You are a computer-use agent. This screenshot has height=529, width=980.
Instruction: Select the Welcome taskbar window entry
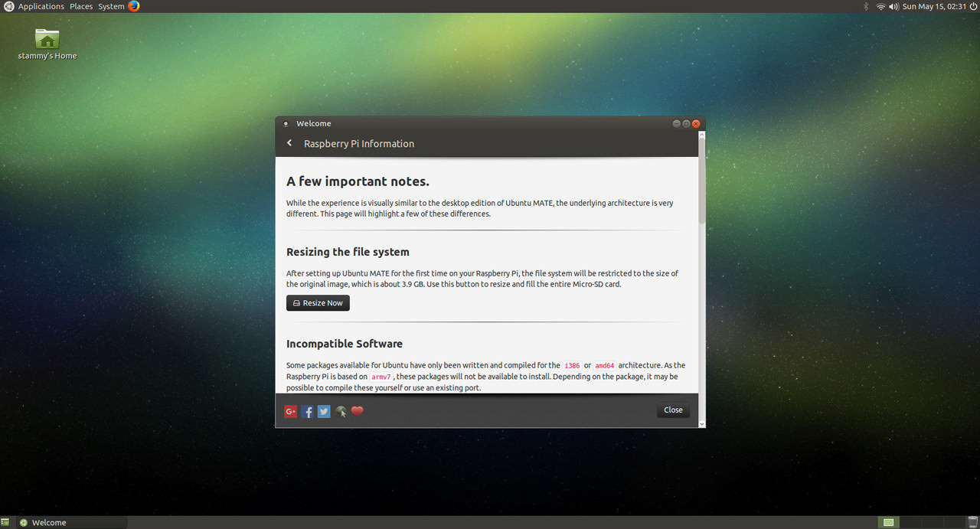(71, 523)
